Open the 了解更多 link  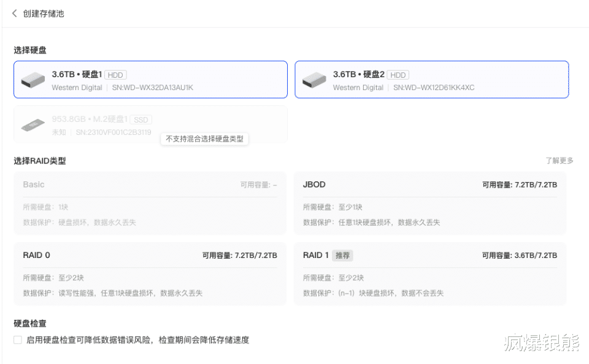(x=560, y=161)
